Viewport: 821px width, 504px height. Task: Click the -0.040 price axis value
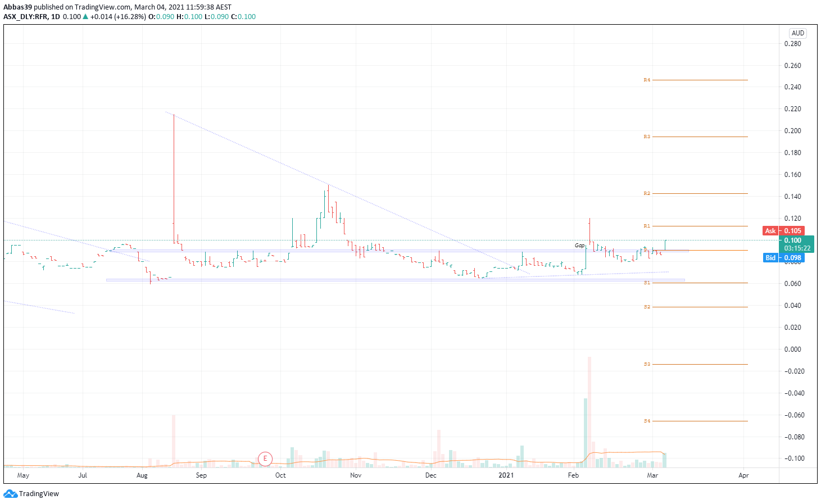(795, 393)
